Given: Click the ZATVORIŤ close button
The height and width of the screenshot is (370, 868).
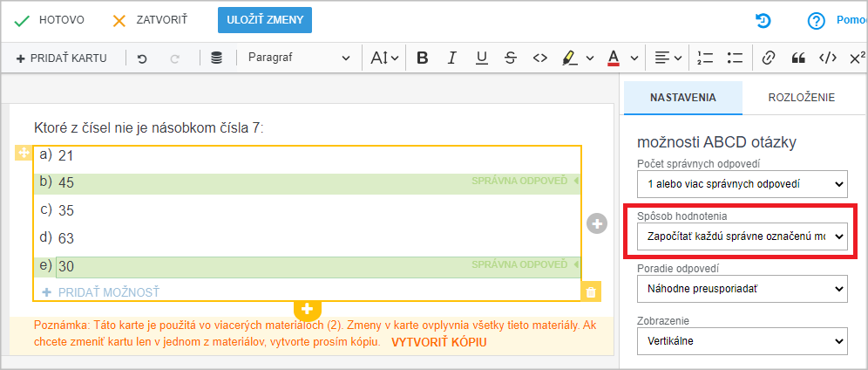Looking at the screenshot, I should (150, 20).
